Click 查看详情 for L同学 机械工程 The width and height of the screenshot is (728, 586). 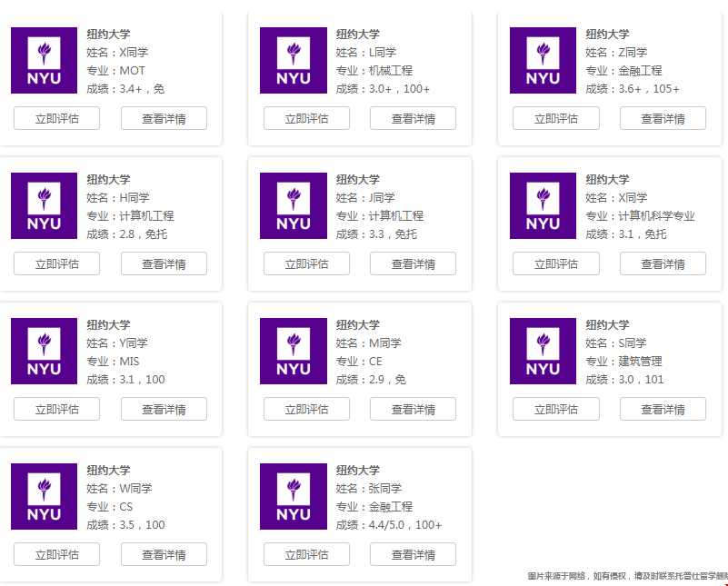414,118
